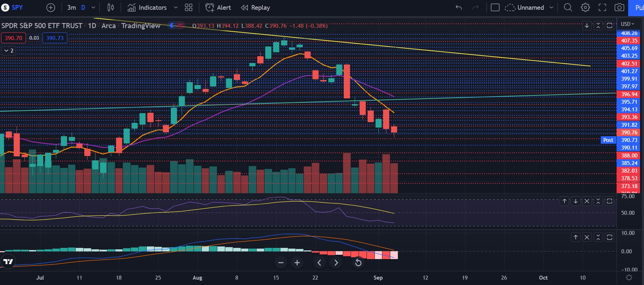Screen dimensions: 644x285
Task: Click the Jul label on time axis
Action: point(40,278)
